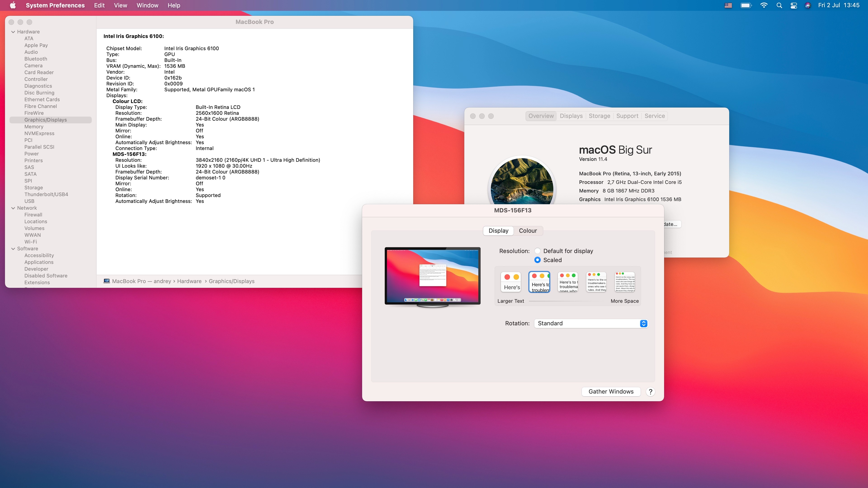Collapse the Software section in sidebar

click(13, 249)
